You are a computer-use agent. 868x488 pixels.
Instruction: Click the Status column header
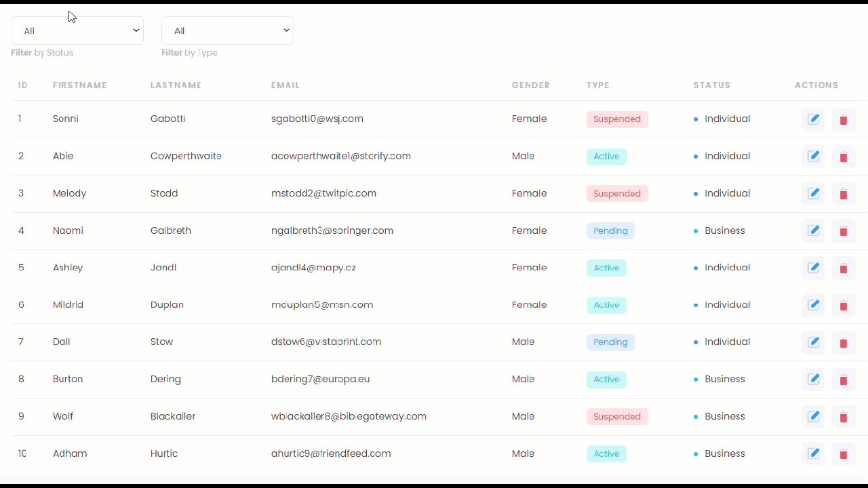pyautogui.click(x=712, y=85)
